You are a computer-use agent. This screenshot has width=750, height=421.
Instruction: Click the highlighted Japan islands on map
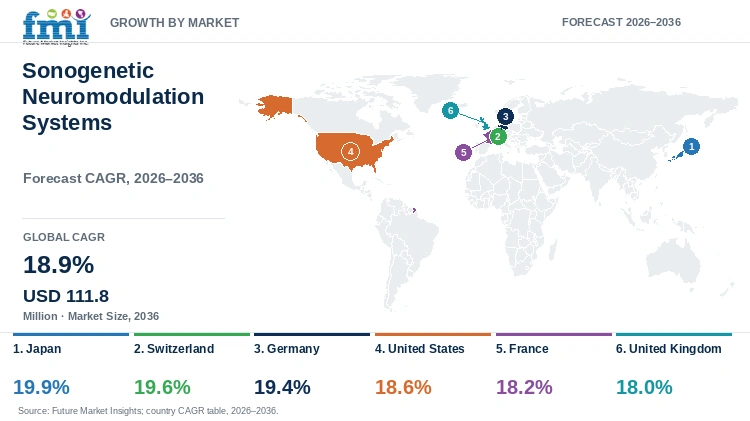pyautogui.click(x=675, y=156)
